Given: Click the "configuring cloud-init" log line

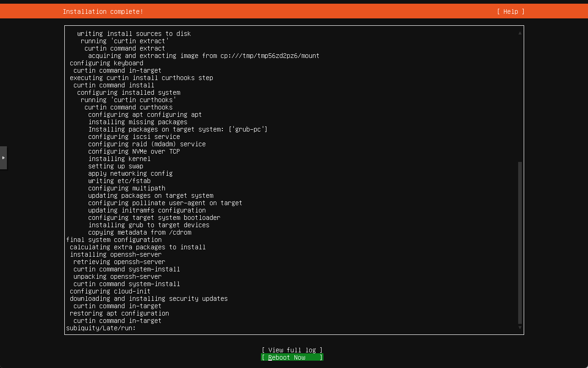Looking at the screenshot, I should [110, 291].
